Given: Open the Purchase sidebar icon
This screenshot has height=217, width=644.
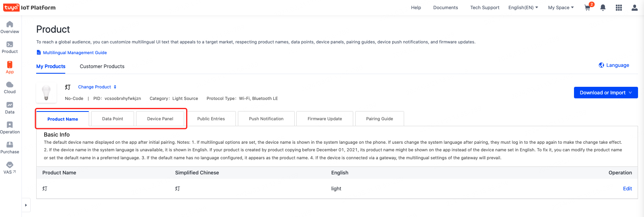Looking at the screenshot, I should tap(10, 145).
